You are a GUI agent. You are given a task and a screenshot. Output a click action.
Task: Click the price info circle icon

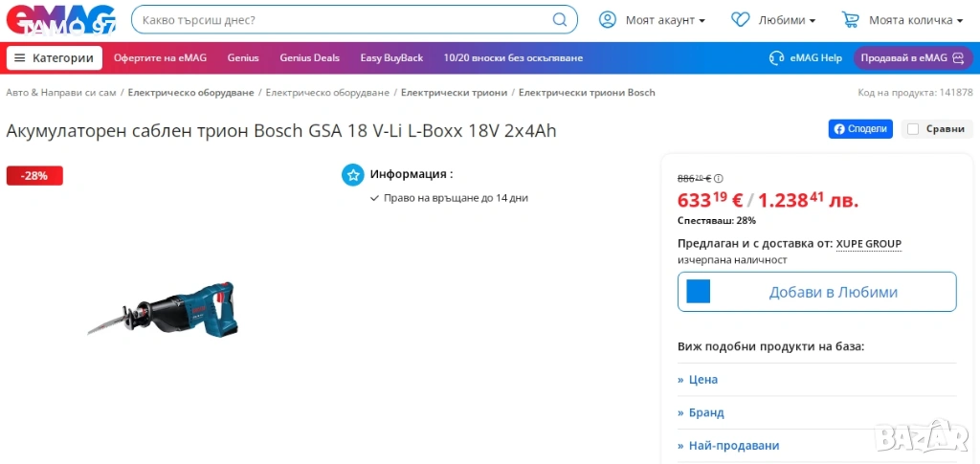pyautogui.click(x=719, y=178)
